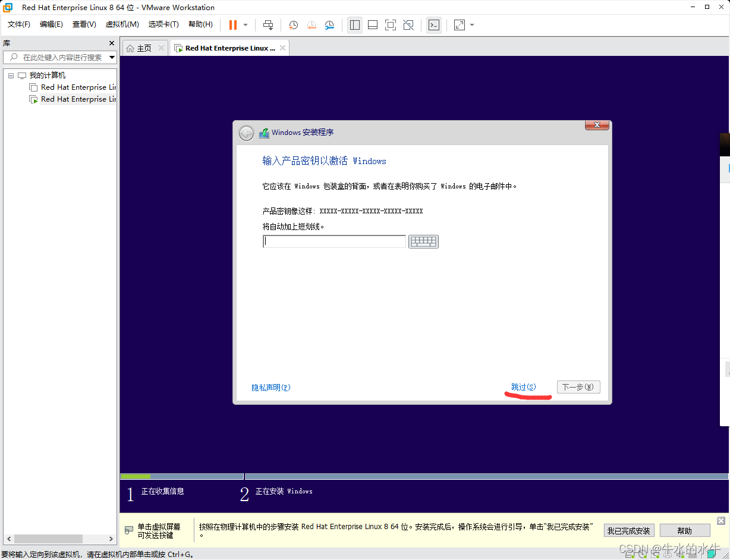
Task: Select 我的计算机 in the library tree
Action: coord(48,75)
